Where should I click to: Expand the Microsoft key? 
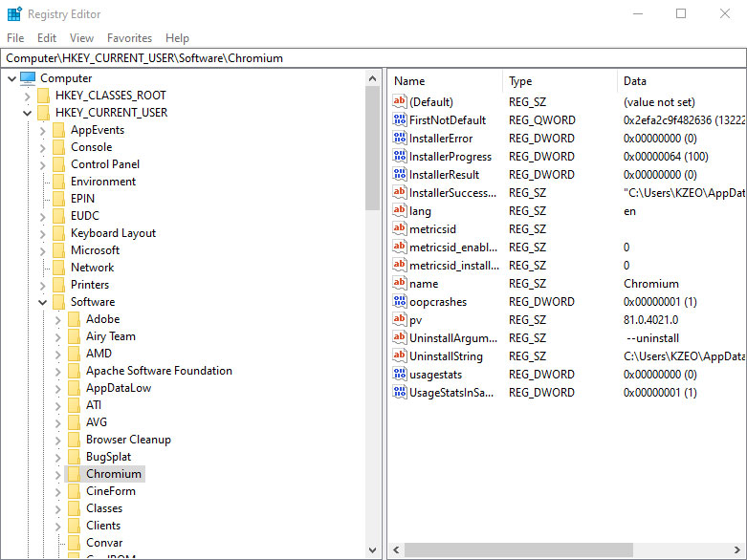tap(42, 250)
